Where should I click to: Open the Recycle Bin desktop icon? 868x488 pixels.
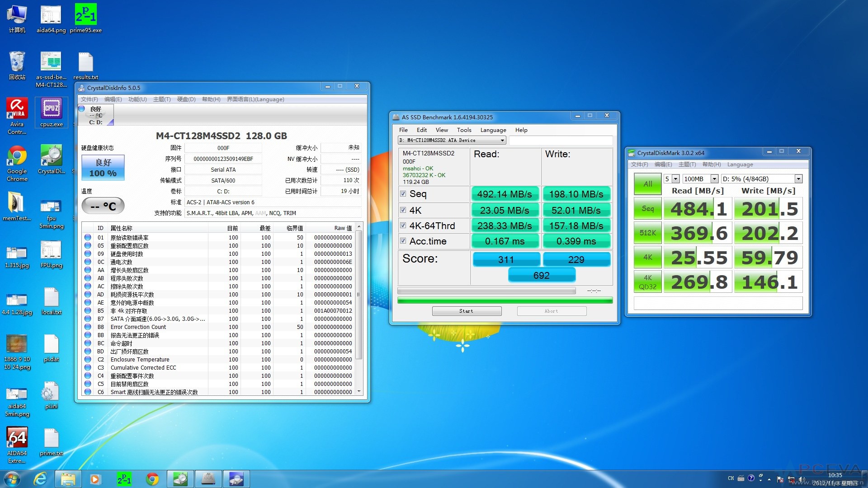17,66
